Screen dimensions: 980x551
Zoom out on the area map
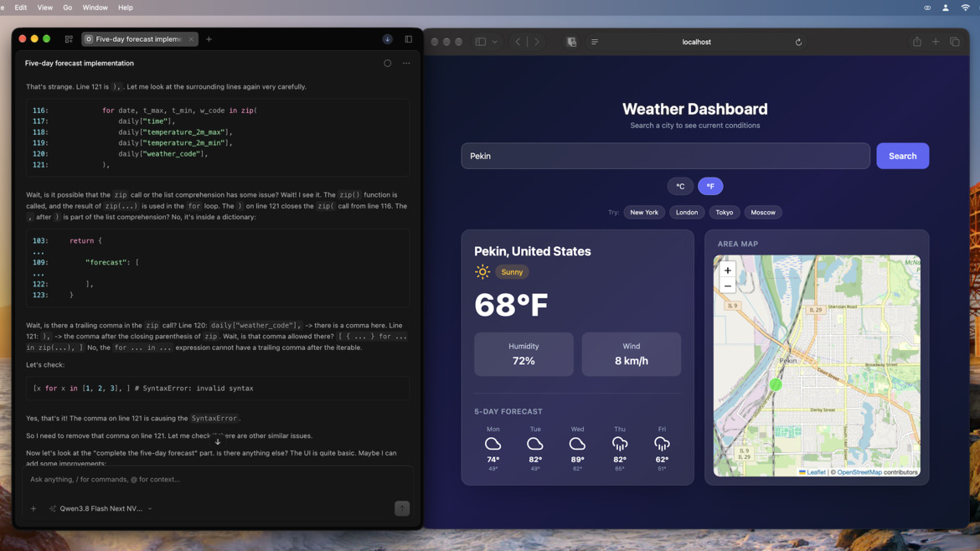point(728,286)
